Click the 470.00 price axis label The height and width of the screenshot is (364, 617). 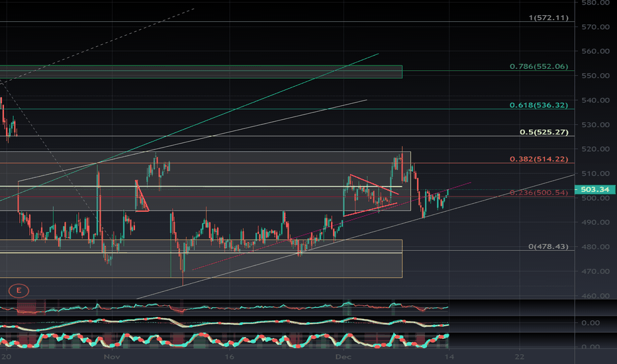[595, 271]
